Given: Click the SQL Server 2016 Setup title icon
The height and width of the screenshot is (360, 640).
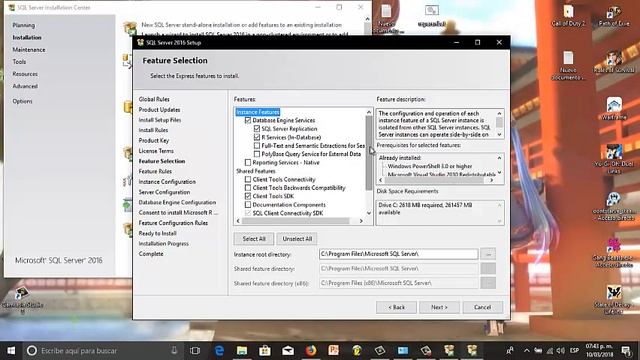Looking at the screenshot, I should click(x=140, y=42).
